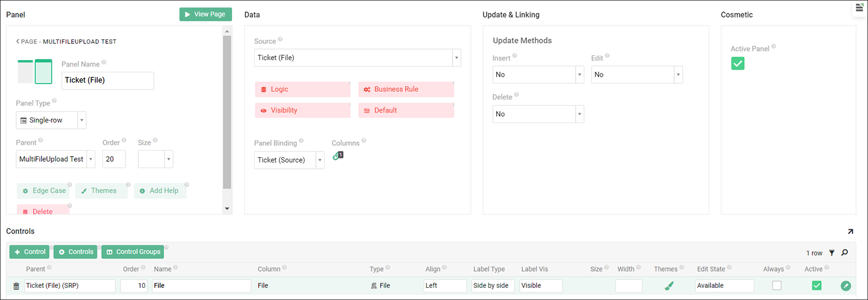Click the trash icon in File row
Screen dimensions: 868x300
click(x=16, y=286)
